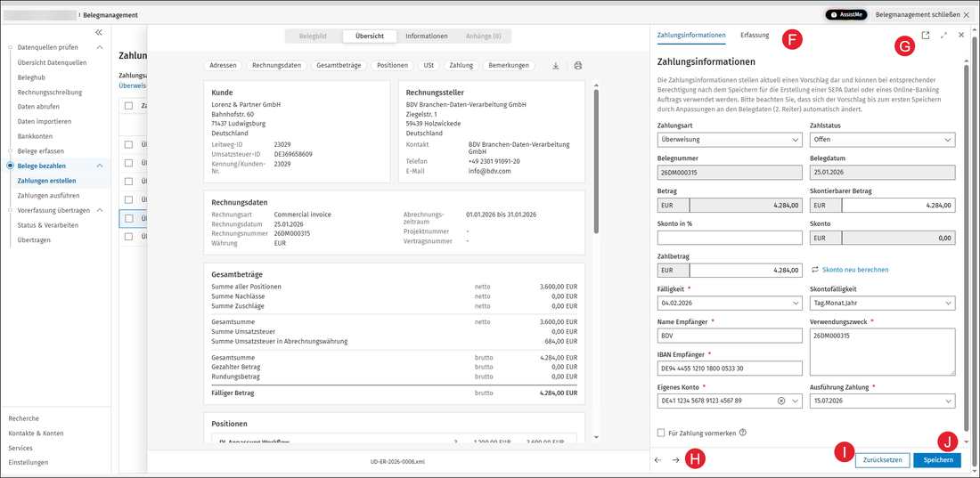Click info@bdv.com email address
Screen dimensions: 980x478
489,171
